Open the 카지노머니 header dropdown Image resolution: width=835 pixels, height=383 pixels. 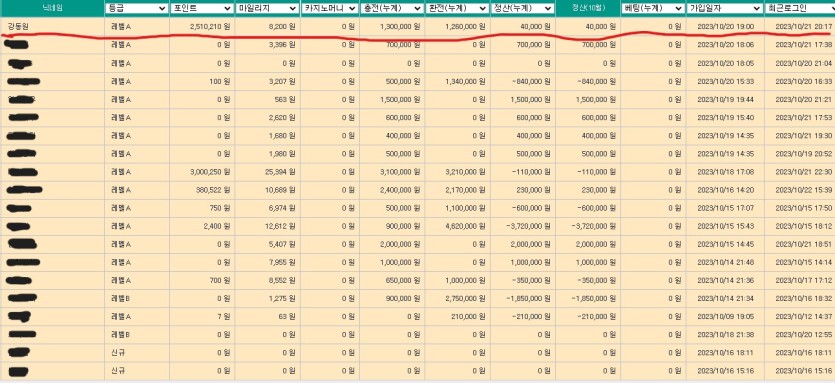pos(330,8)
